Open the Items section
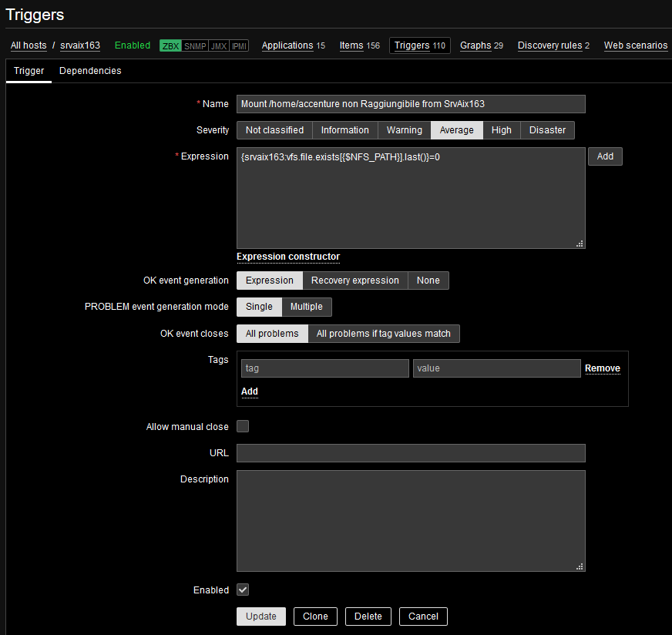The height and width of the screenshot is (635, 672). point(351,45)
